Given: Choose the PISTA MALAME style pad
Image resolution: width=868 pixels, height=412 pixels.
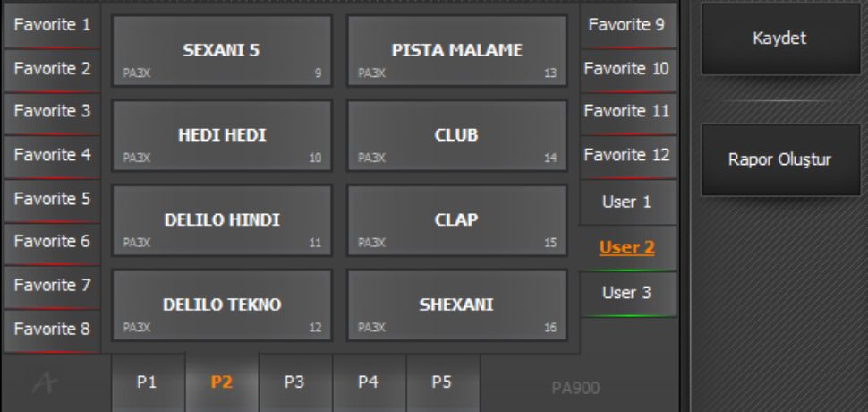Looking at the screenshot, I should (x=456, y=51).
